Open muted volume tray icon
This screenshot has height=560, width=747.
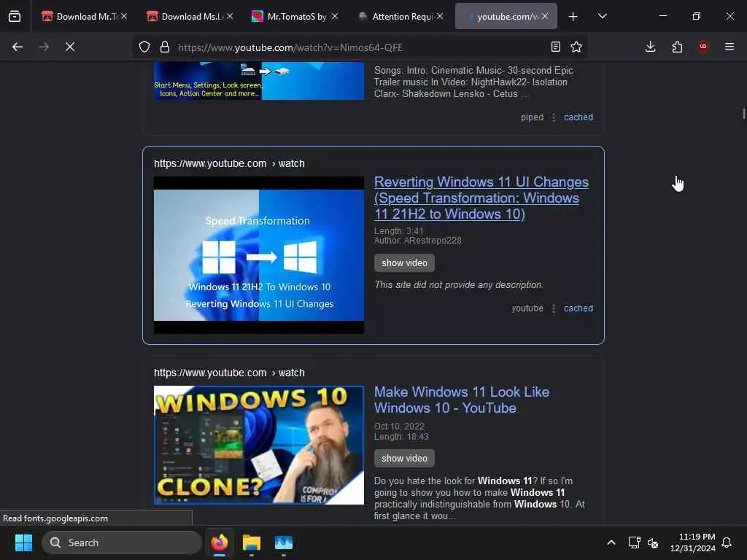pyautogui.click(x=653, y=542)
